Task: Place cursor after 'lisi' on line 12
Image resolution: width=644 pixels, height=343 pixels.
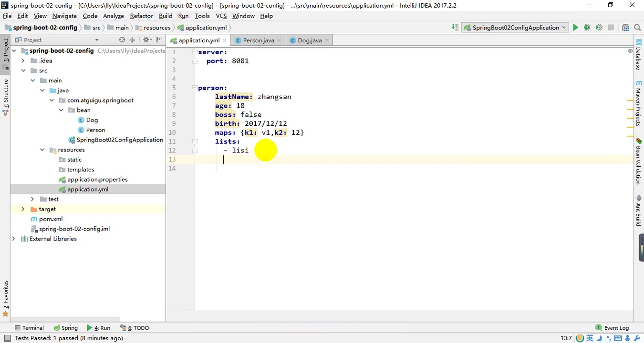Action: (249, 150)
